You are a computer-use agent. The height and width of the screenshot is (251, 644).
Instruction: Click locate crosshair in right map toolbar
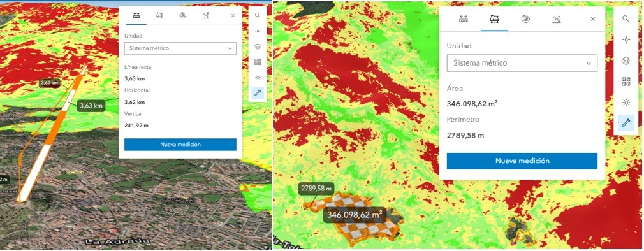coord(626,39)
